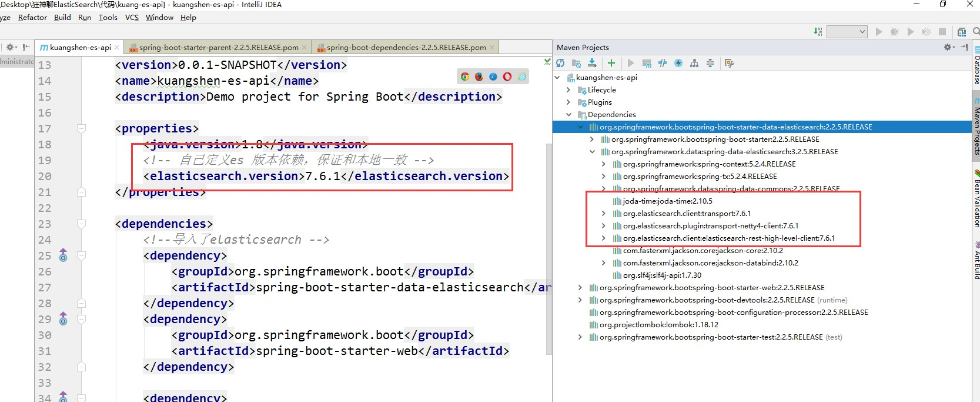Toggle fold marker at properties tag

tap(82, 128)
